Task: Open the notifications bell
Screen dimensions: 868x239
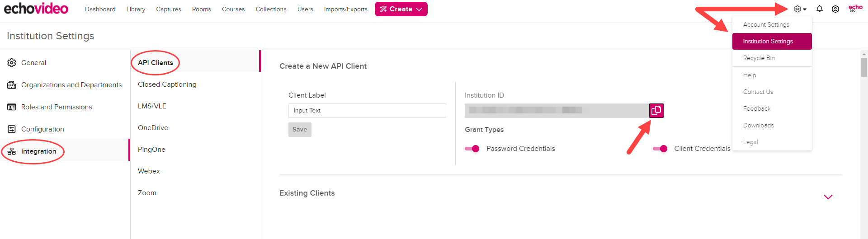Action: point(819,9)
